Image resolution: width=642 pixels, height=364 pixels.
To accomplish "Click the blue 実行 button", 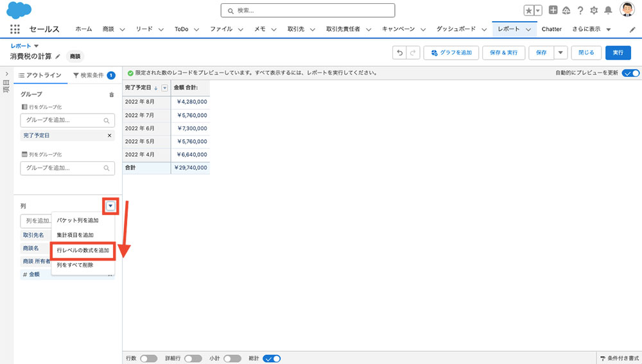I will pos(618,53).
